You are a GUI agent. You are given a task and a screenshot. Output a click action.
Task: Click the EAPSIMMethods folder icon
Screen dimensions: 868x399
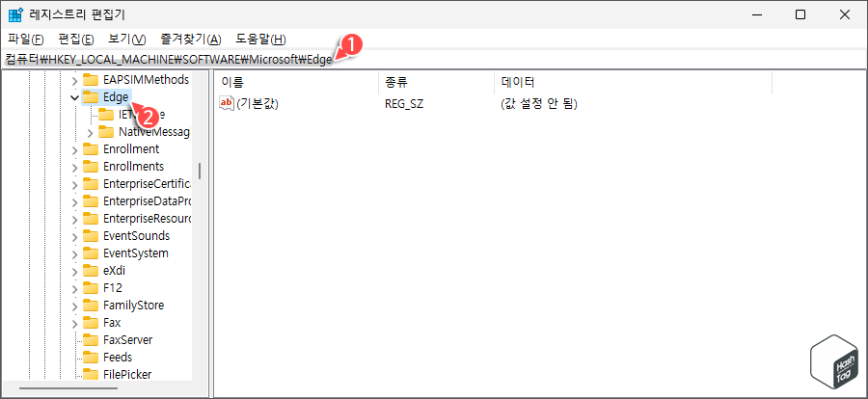[91, 80]
